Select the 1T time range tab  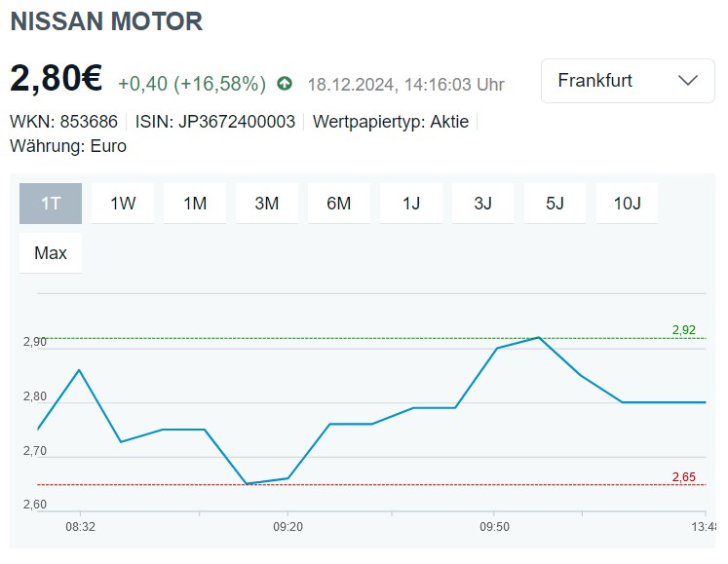(51, 204)
